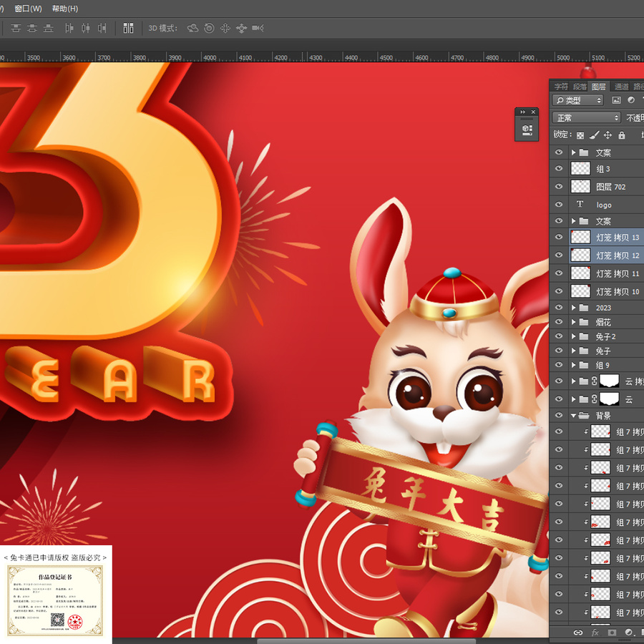
Task: Expand the 组 9 group
Action: point(573,365)
